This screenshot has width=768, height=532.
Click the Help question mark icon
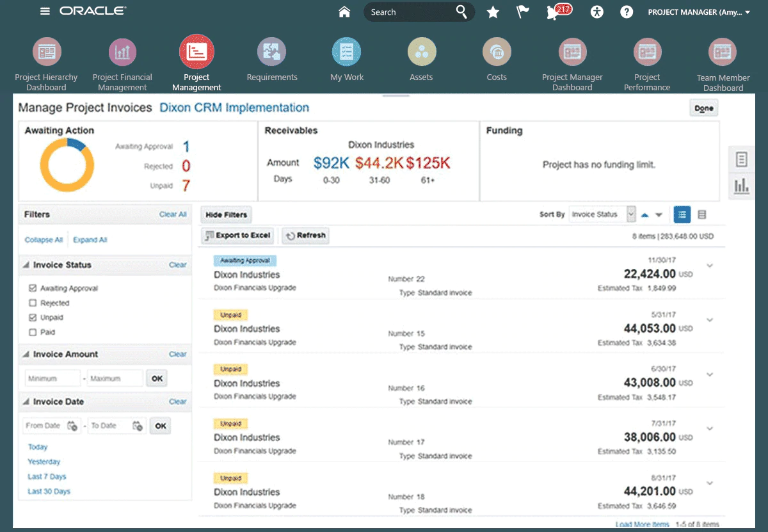coord(627,12)
